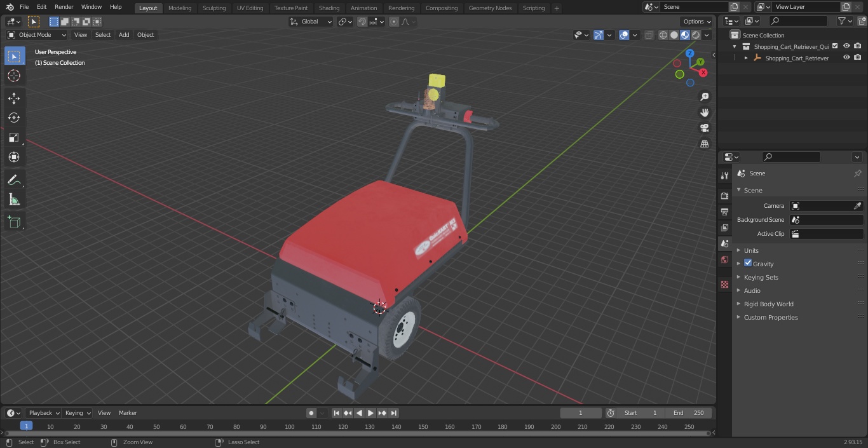Open the Output properties tab
Viewport: 868px width, 448px height.
point(724,212)
